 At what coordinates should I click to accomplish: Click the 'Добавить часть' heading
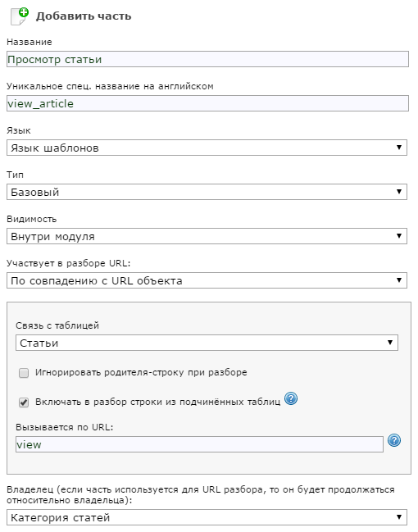tap(84, 16)
